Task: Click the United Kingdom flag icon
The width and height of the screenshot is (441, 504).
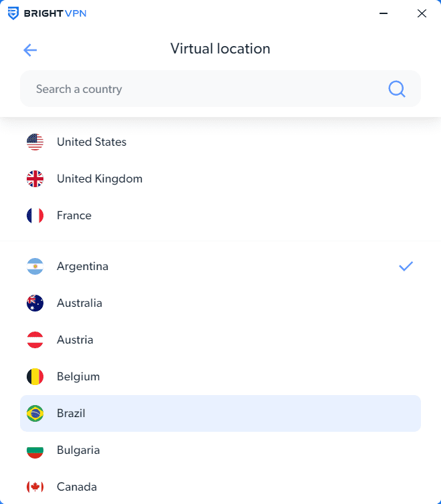Action: [35, 178]
